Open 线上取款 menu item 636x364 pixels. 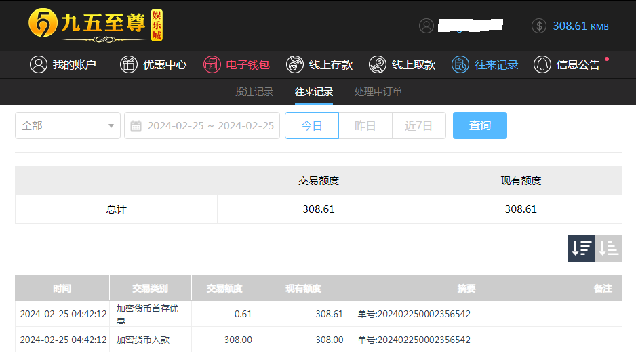click(402, 64)
